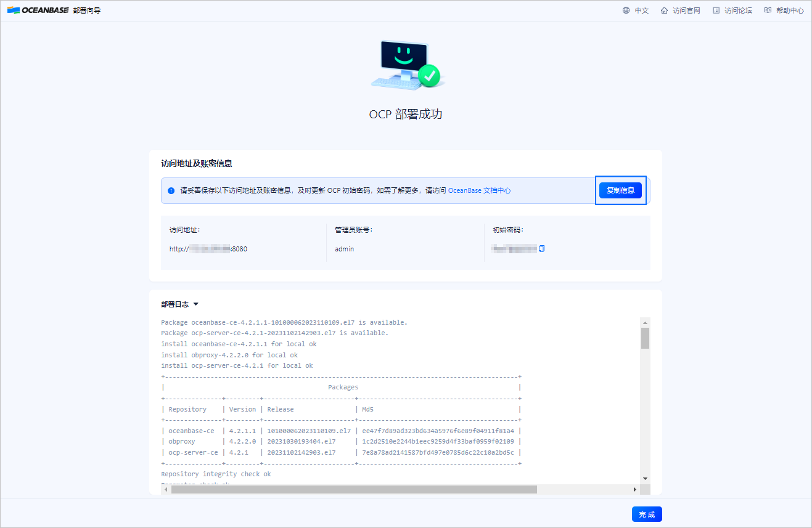Click the 完成 button
The image size is (812, 528).
coord(647,514)
